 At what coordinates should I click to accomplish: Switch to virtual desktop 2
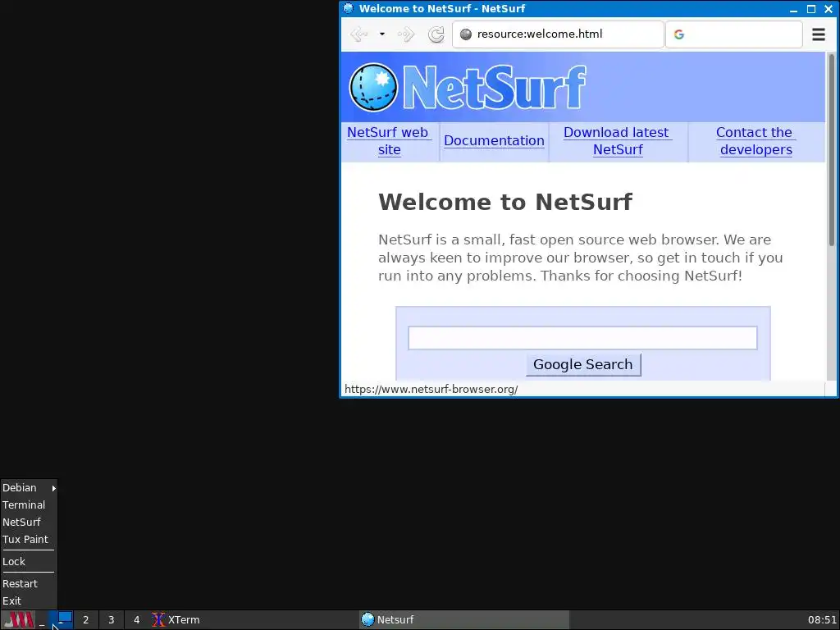pyautogui.click(x=85, y=620)
